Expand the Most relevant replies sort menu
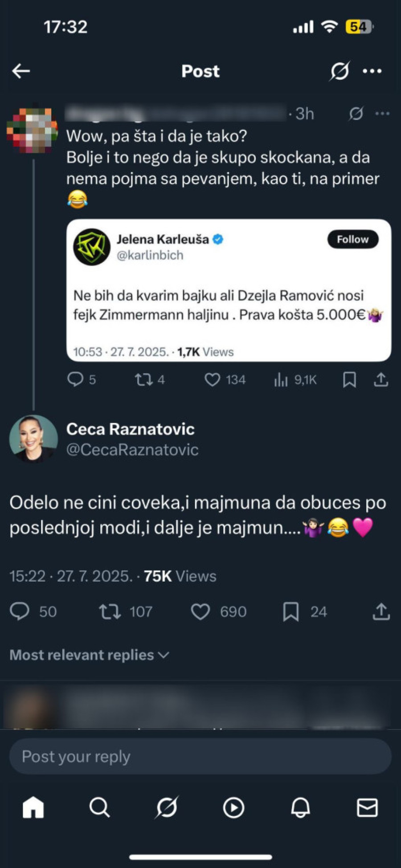The width and height of the screenshot is (401, 868). pos(89,655)
